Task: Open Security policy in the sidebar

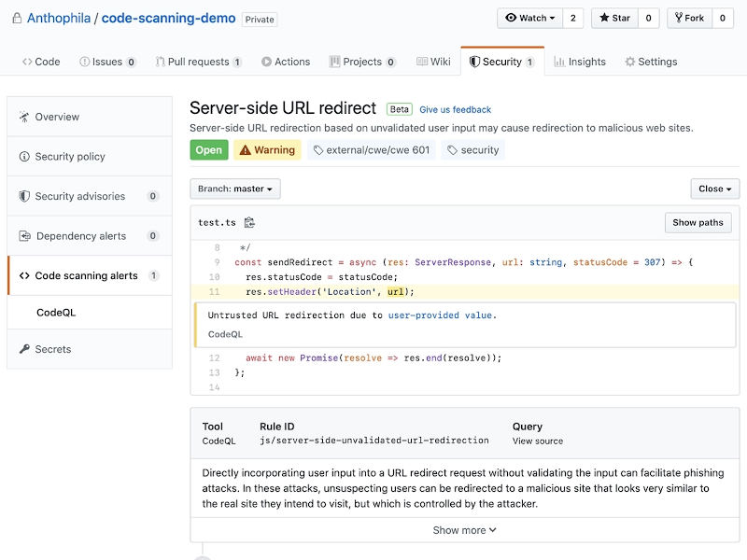Action: coord(90,156)
